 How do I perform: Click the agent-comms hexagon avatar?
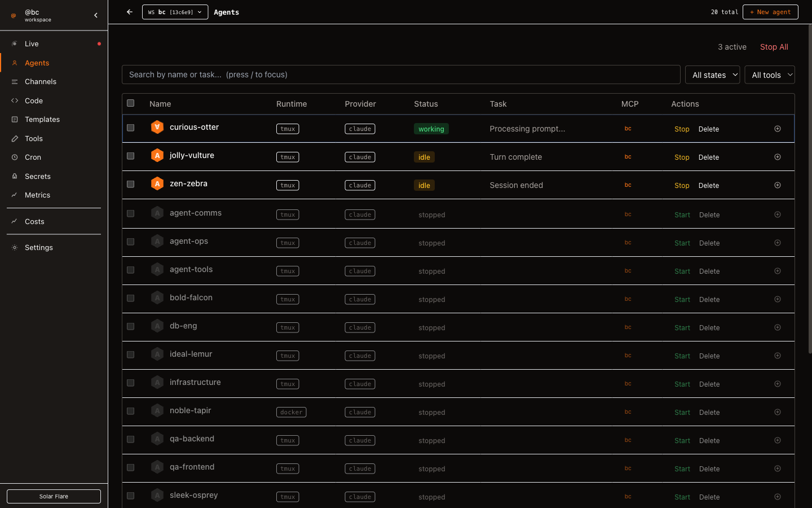[157, 213]
